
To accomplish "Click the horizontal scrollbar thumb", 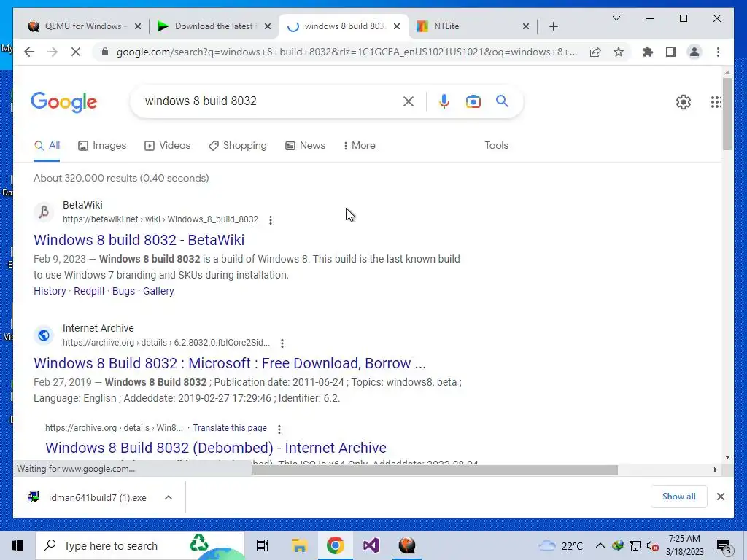I will tap(435, 470).
